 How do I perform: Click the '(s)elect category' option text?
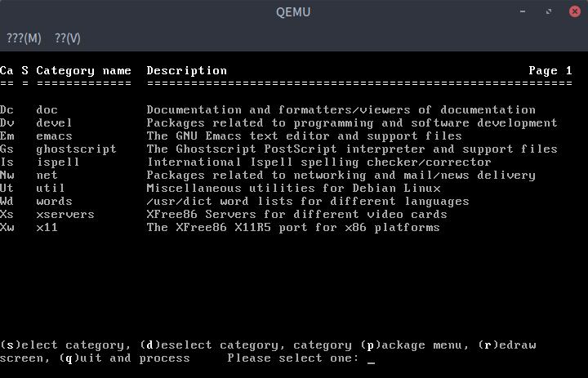(x=65, y=345)
